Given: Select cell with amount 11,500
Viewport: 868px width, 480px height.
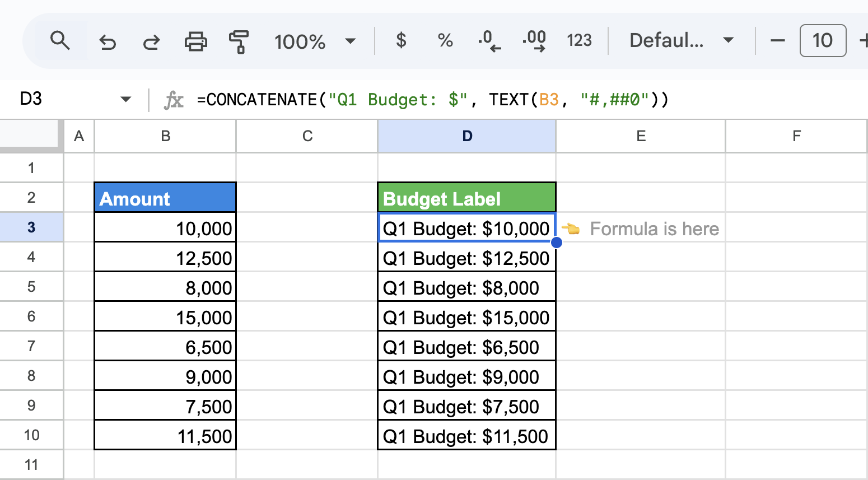Looking at the screenshot, I should 165,435.
